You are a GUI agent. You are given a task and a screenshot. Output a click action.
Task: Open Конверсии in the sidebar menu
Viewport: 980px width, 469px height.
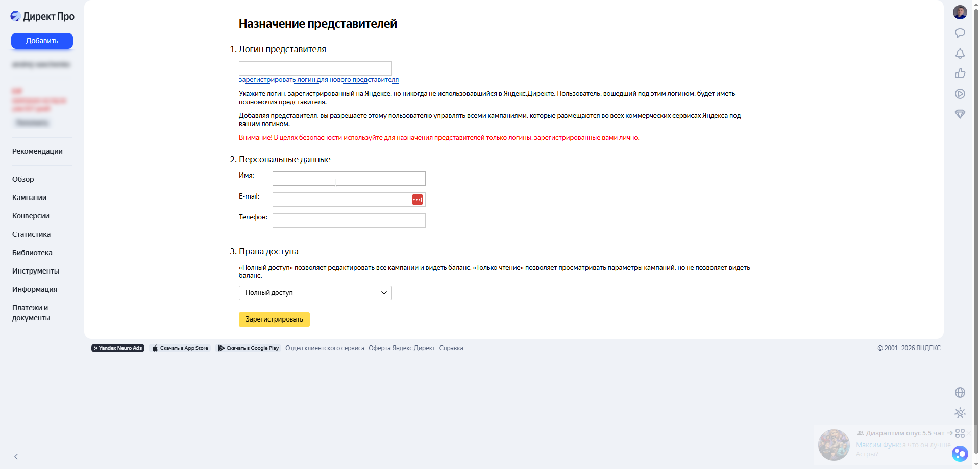point(31,216)
